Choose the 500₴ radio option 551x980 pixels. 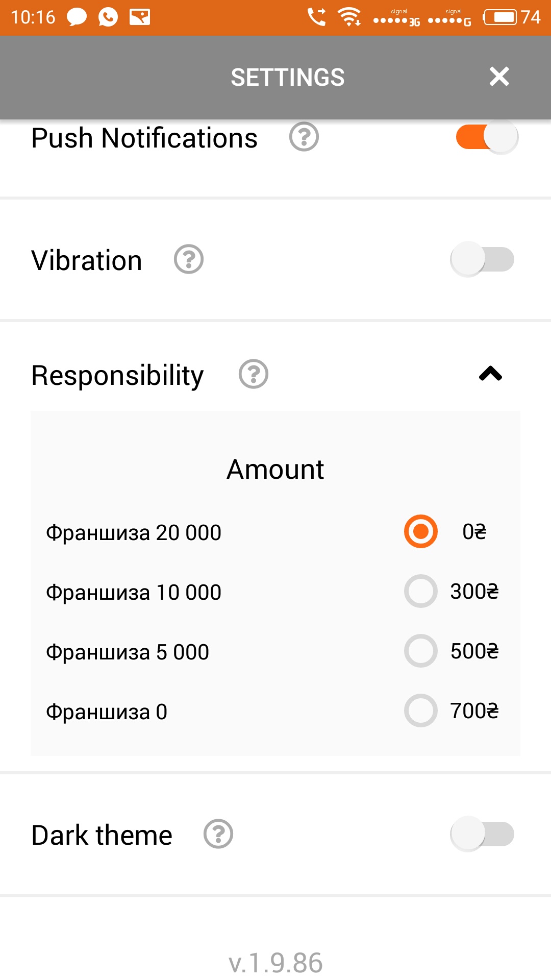pyautogui.click(x=421, y=651)
